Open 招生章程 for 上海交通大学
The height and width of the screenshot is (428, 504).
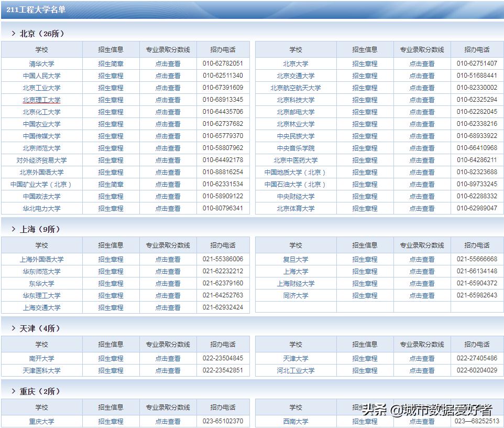[x=111, y=308]
